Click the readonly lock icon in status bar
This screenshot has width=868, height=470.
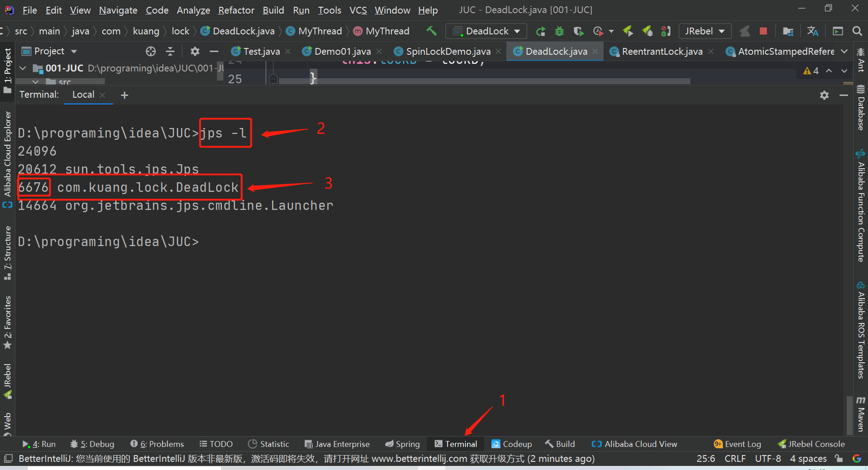[x=839, y=458]
